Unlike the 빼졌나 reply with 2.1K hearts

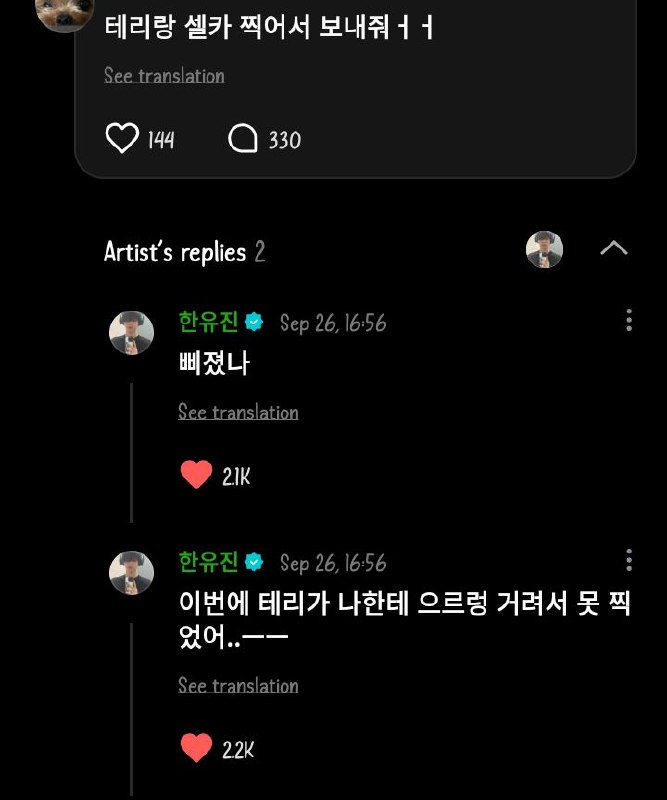196,474
